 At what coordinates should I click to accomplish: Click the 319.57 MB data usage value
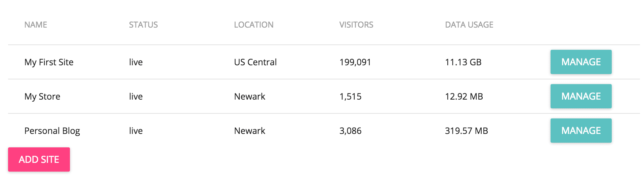[466, 131]
